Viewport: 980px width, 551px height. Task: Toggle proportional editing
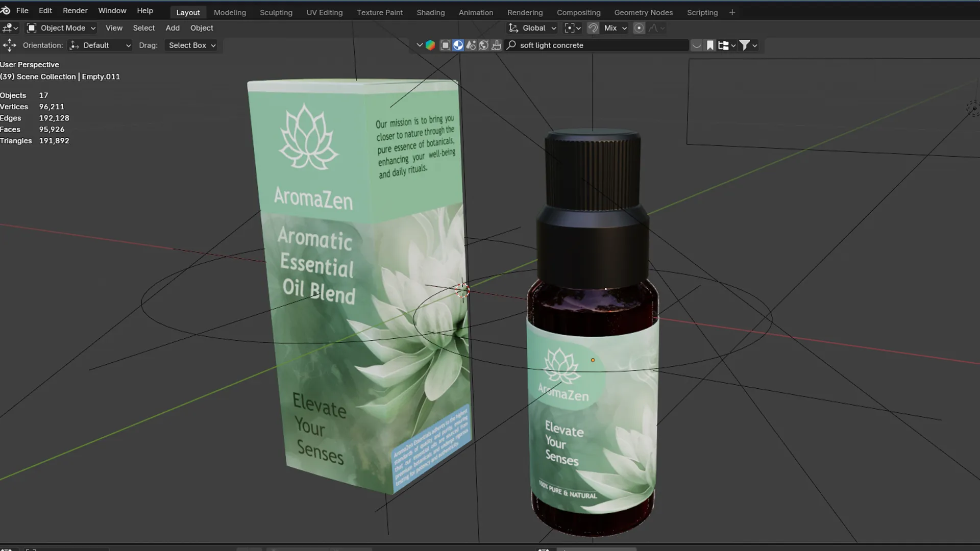[639, 28]
